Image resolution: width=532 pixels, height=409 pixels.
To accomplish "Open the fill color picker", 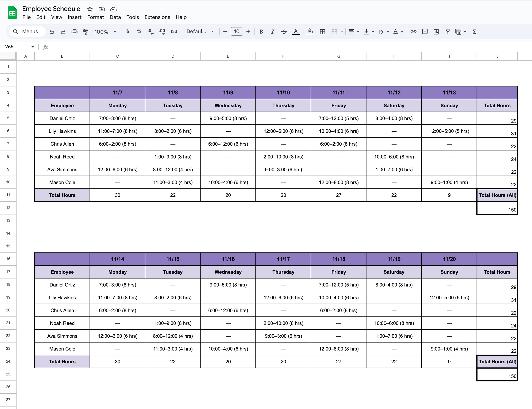I will pos(310,32).
